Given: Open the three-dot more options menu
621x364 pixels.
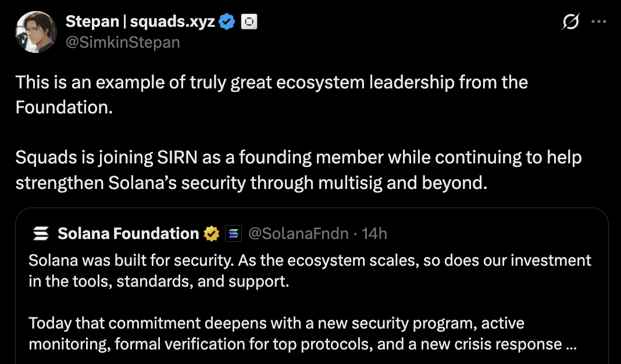Looking at the screenshot, I should 598,22.
